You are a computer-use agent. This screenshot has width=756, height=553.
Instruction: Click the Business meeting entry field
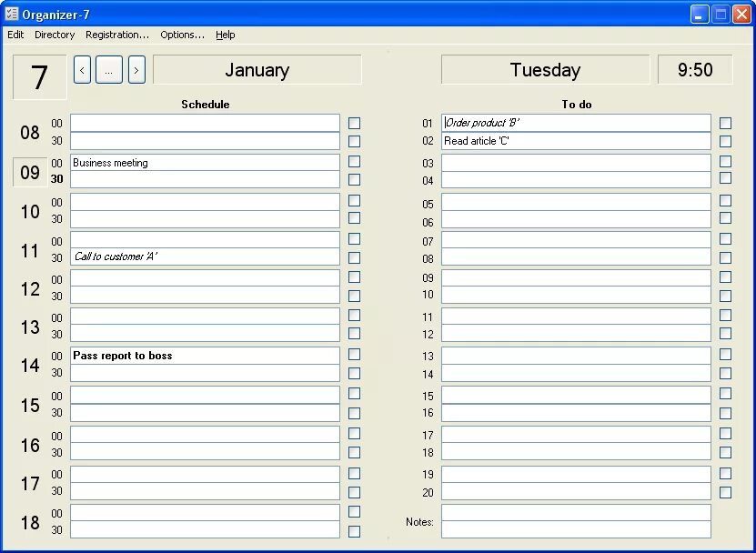pos(205,163)
